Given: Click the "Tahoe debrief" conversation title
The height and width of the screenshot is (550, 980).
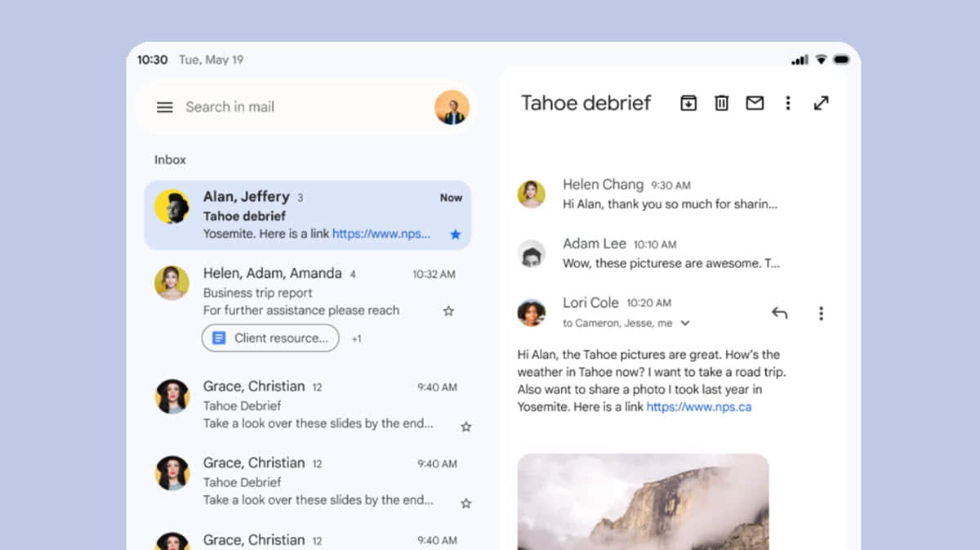Looking at the screenshot, I should coord(586,103).
